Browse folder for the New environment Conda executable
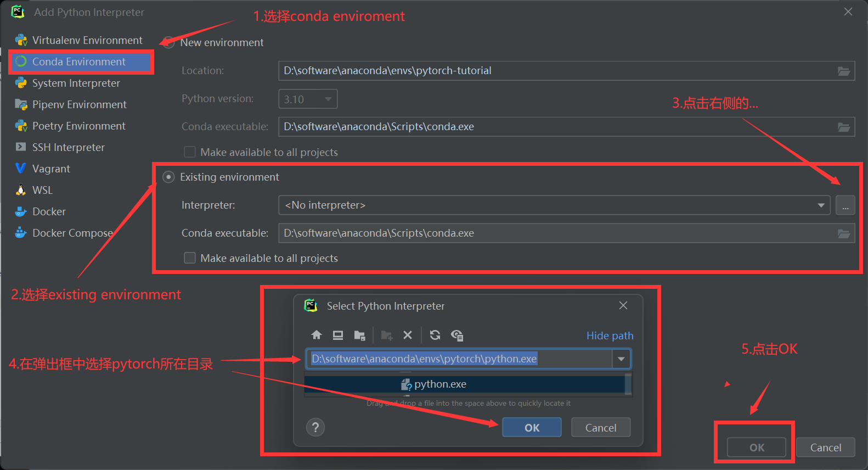Viewport: 868px width, 470px height. [844, 127]
